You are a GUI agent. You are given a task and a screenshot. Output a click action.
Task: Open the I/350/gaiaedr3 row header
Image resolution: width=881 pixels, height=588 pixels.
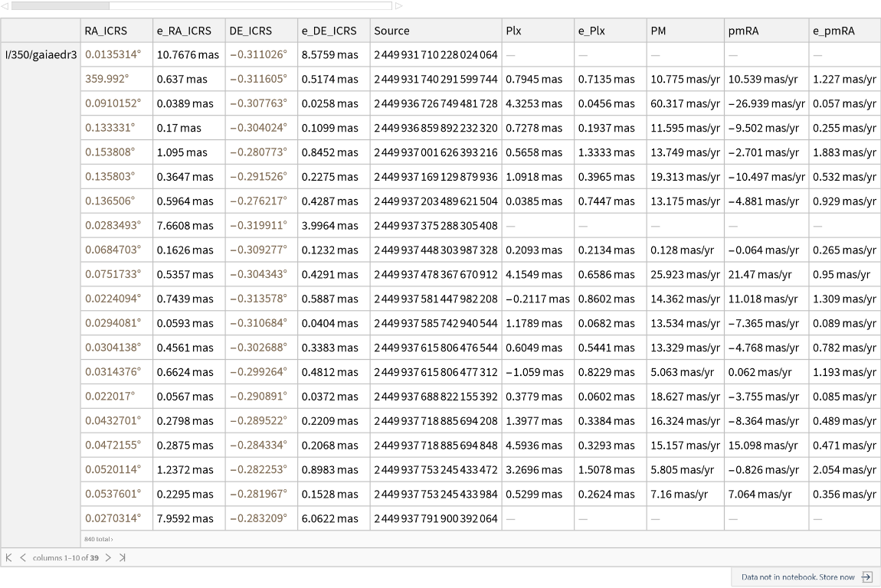point(41,55)
